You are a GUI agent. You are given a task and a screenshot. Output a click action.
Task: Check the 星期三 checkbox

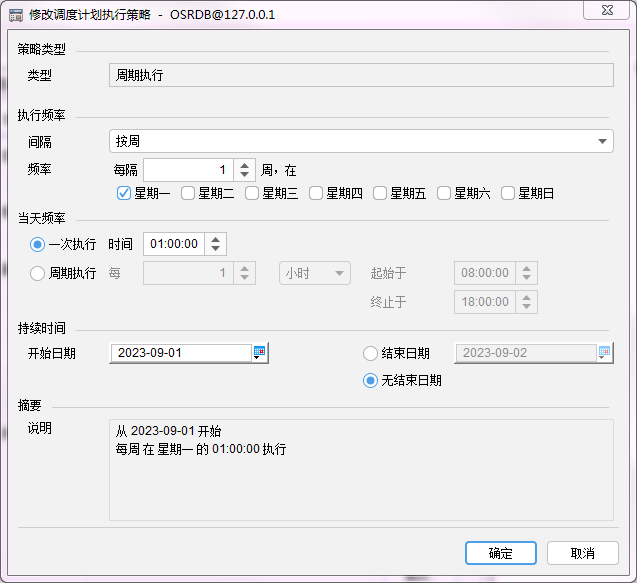252,193
